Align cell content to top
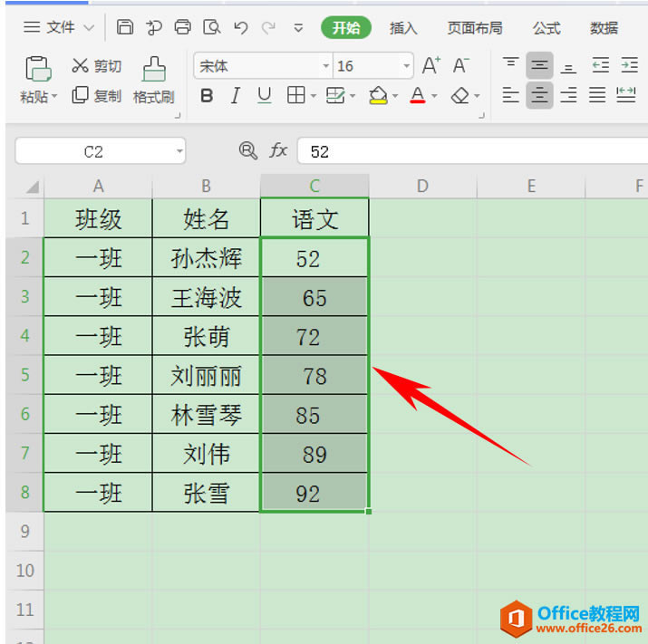 click(511, 65)
